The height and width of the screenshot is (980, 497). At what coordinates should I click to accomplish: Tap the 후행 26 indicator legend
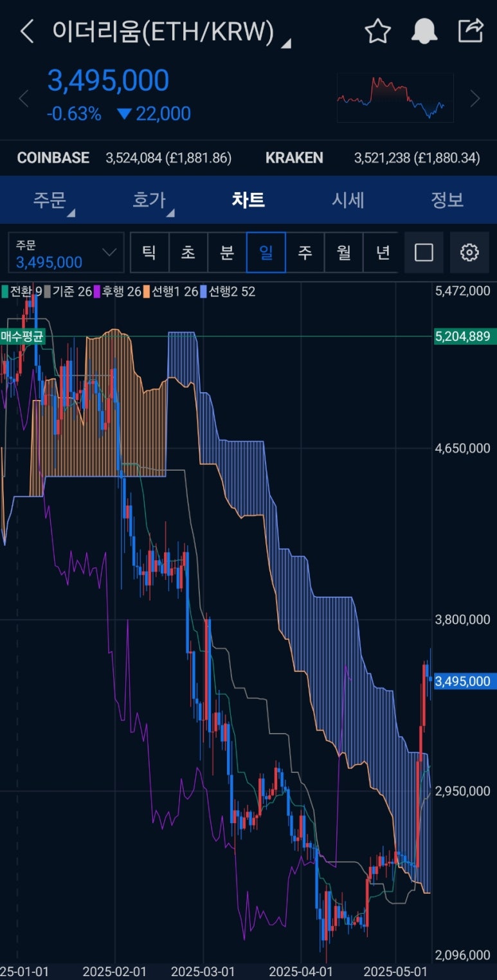click(118, 291)
